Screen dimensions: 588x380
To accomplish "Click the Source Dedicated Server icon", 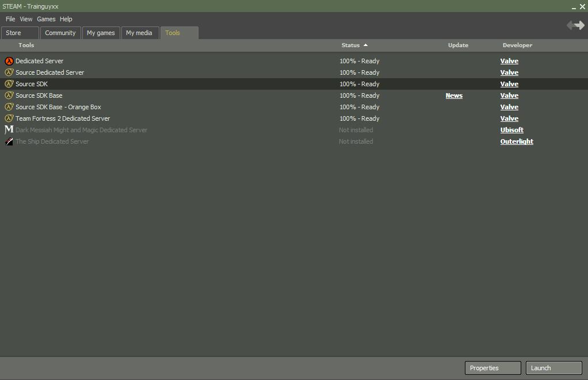I will pyautogui.click(x=9, y=72).
